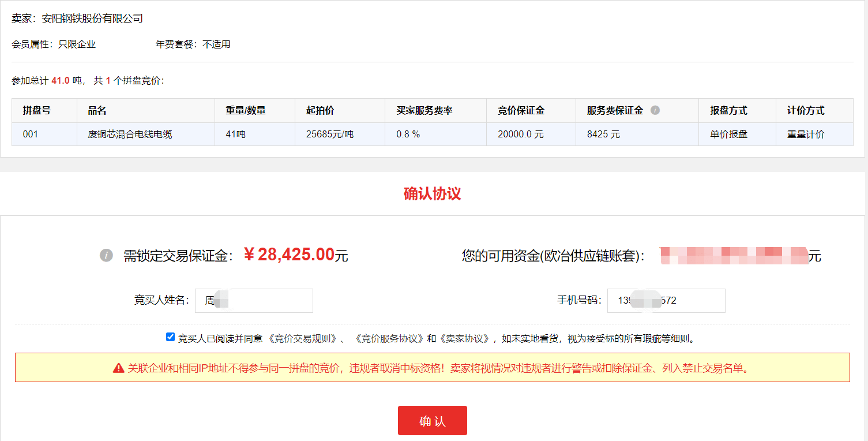Image resolution: width=868 pixels, height=441 pixels.
Task: Click the 重量计价 cell
Action: 806,134
